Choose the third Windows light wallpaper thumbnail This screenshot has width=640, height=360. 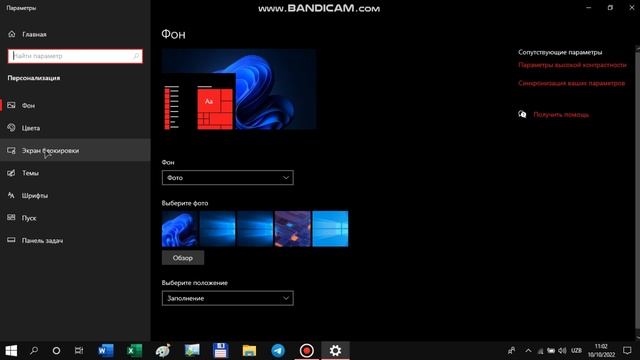(x=255, y=229)
